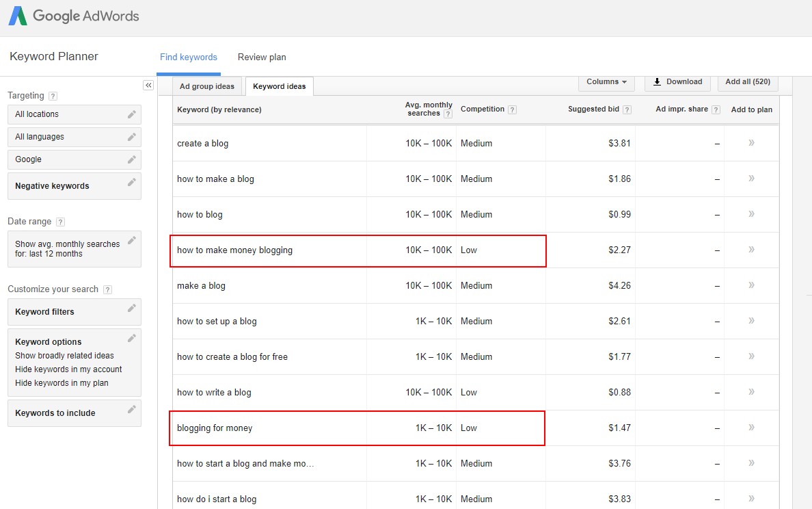Download the keyword ideas
The height and width of the screenshot is (509, 812).
coord(677,82)
